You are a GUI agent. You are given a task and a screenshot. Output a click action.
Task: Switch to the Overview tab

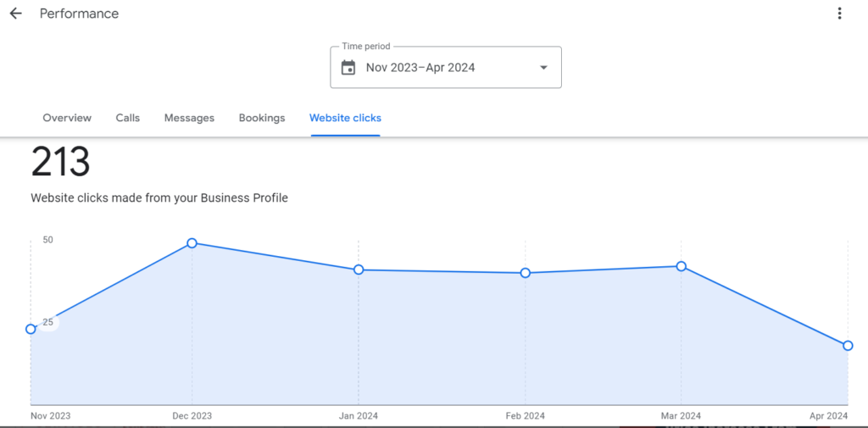click(67, 118)
